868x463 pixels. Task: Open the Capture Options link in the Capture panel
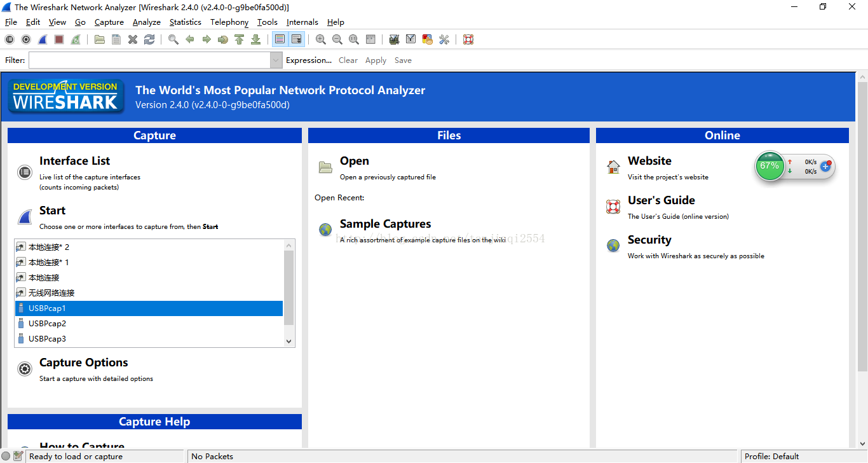83,363
